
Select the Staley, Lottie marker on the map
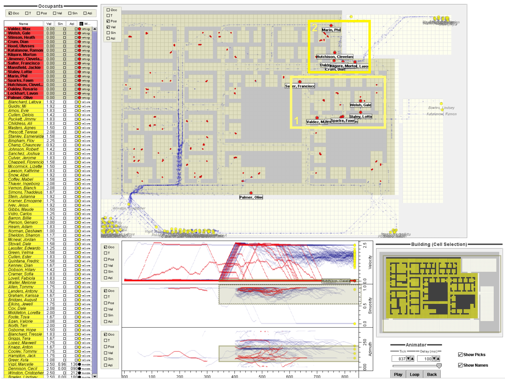click(x=360, y=112)
